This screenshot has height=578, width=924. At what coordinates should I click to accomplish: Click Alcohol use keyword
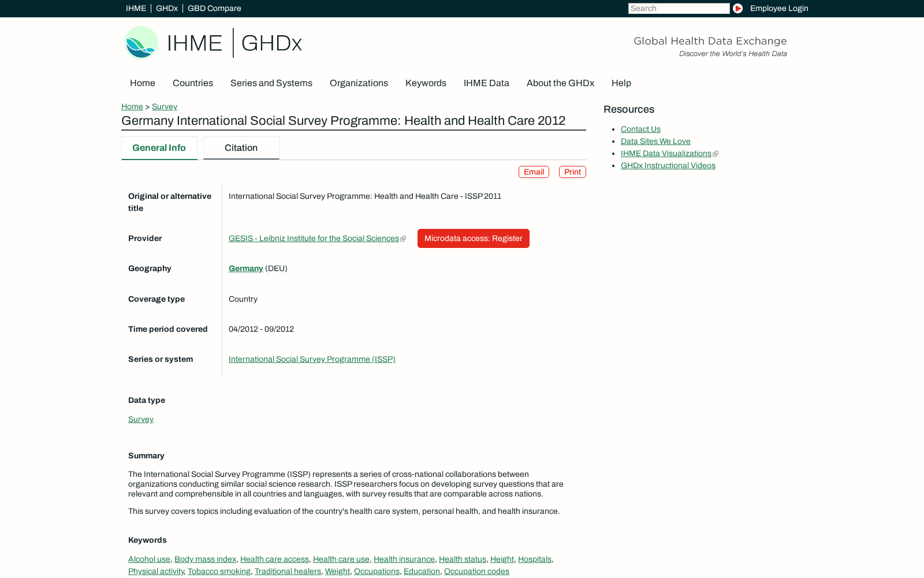(149, 559)
